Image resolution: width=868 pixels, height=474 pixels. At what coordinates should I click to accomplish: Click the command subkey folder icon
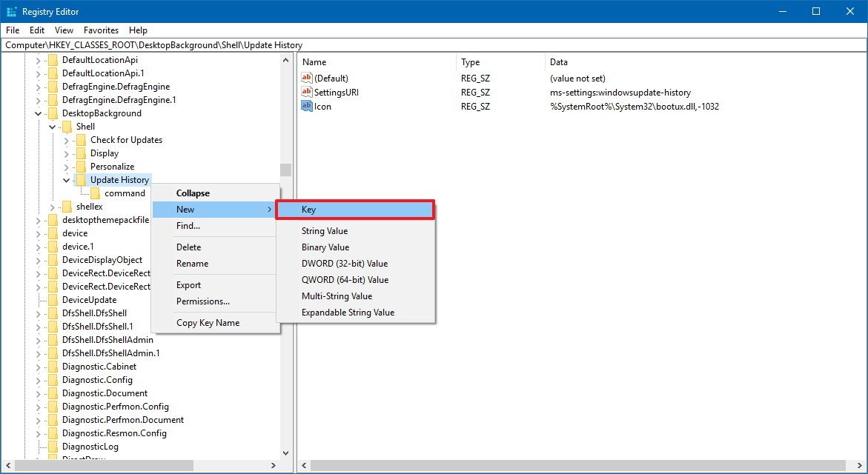[96, 193]
